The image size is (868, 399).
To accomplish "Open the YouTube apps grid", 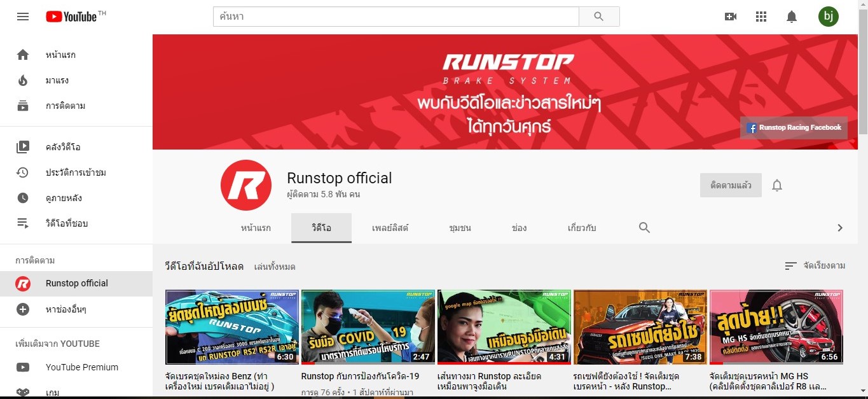I will pos(761,17).
